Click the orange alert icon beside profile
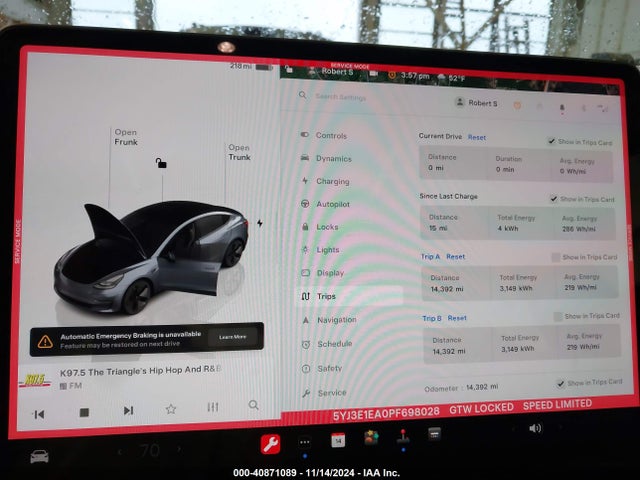Screen dimensions: 640x480 [x=517, y=106]
